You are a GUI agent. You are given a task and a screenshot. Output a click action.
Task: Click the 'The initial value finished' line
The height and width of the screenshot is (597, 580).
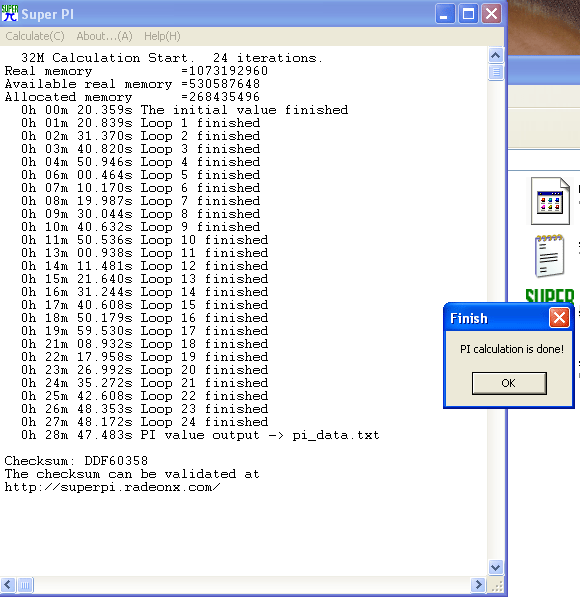click(184, 110)
